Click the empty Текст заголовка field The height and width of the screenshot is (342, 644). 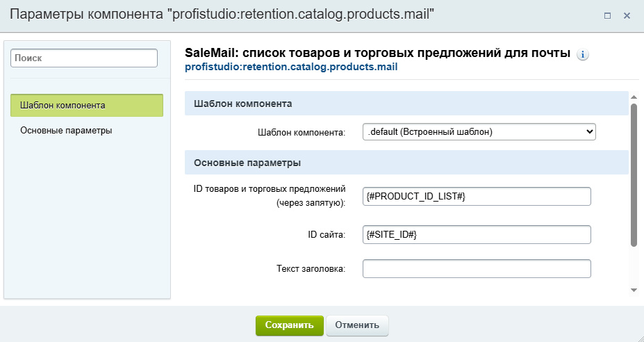(477, 268)
